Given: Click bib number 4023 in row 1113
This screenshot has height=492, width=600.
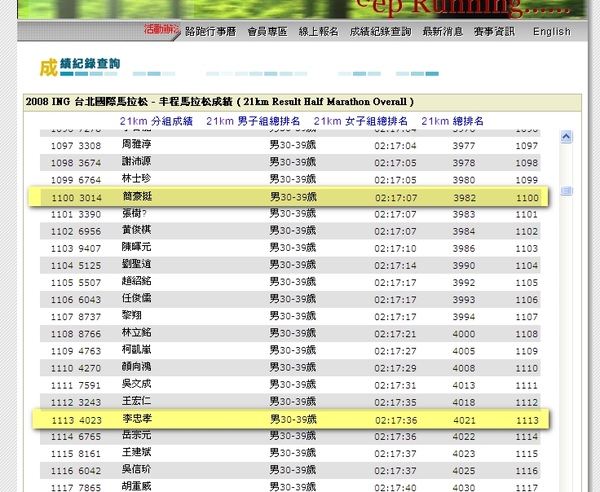Looking at the screenshot, I should pyautogui.click(x=90, y=420).
